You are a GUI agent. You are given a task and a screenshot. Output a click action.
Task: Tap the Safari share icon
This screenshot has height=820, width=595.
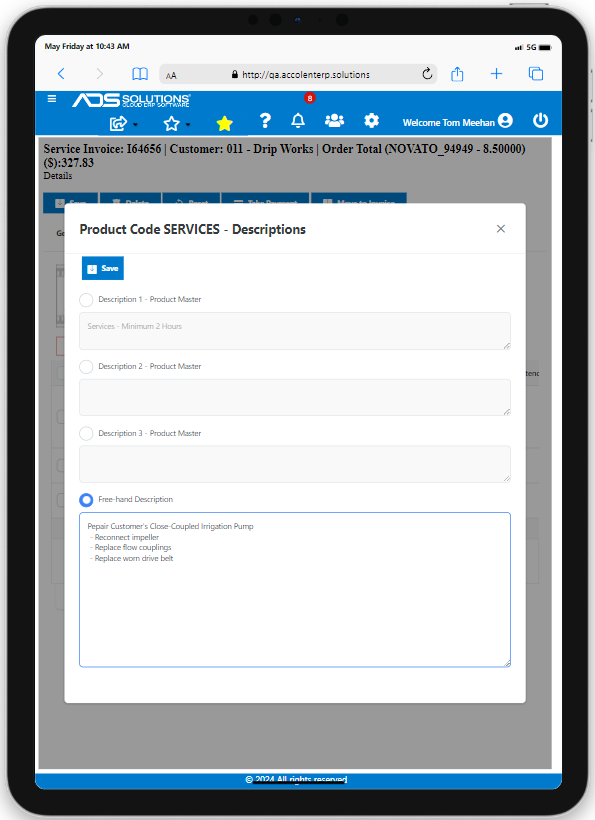pos(457,74)
